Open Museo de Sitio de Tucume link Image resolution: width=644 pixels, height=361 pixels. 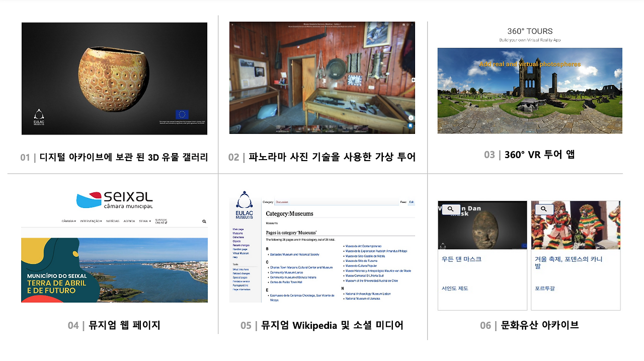point(361,261)
